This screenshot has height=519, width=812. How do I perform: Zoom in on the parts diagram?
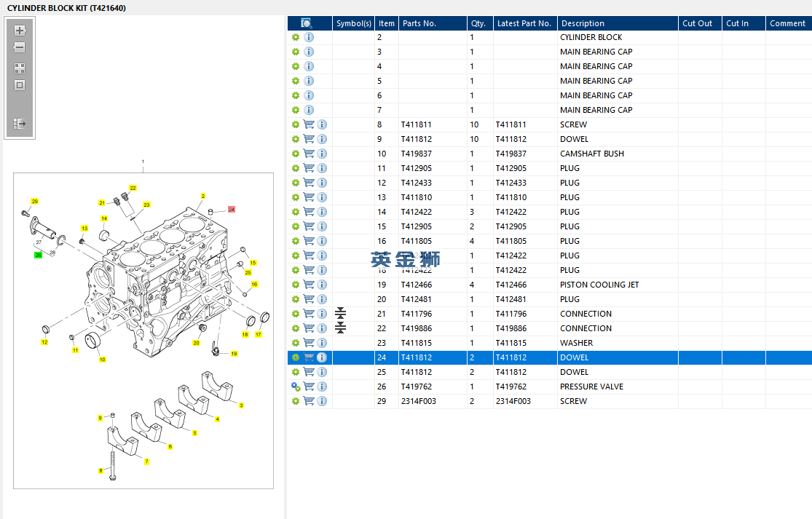coord(20,31)
